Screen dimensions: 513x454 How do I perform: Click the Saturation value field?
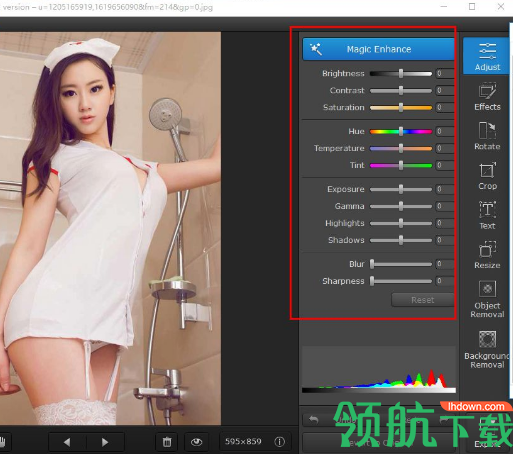click(445, 107)
